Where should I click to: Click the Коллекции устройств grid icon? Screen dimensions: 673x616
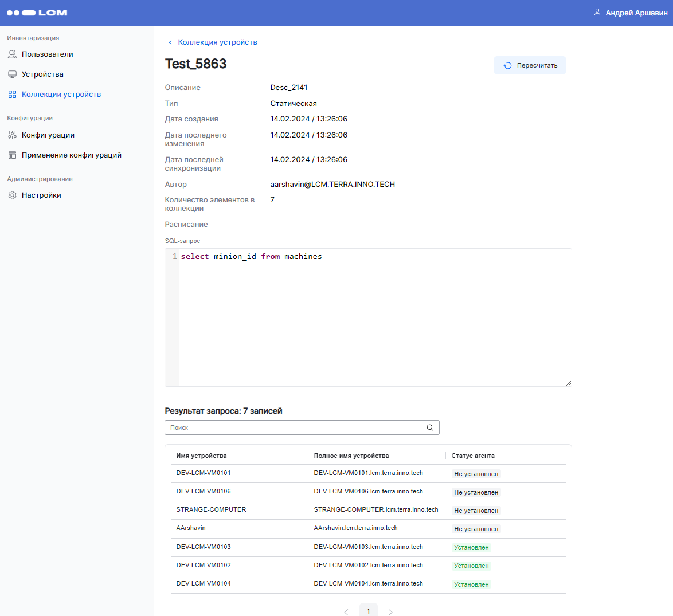pyautogui.click(x=12, y=95)
